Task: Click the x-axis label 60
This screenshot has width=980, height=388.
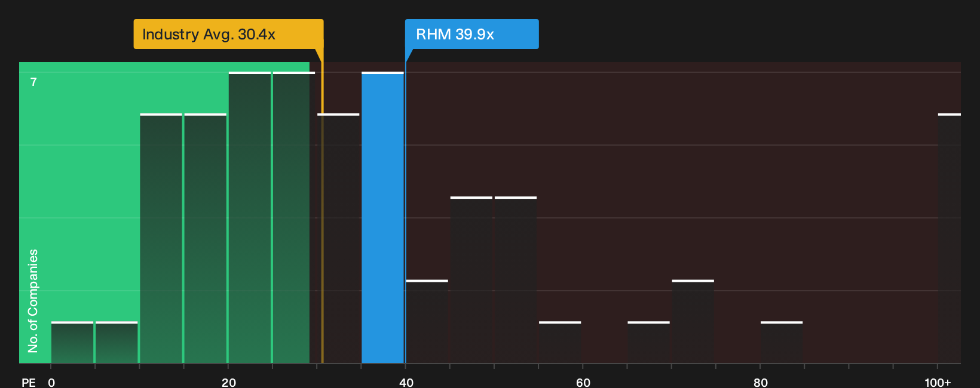Action: click(583, 382)
